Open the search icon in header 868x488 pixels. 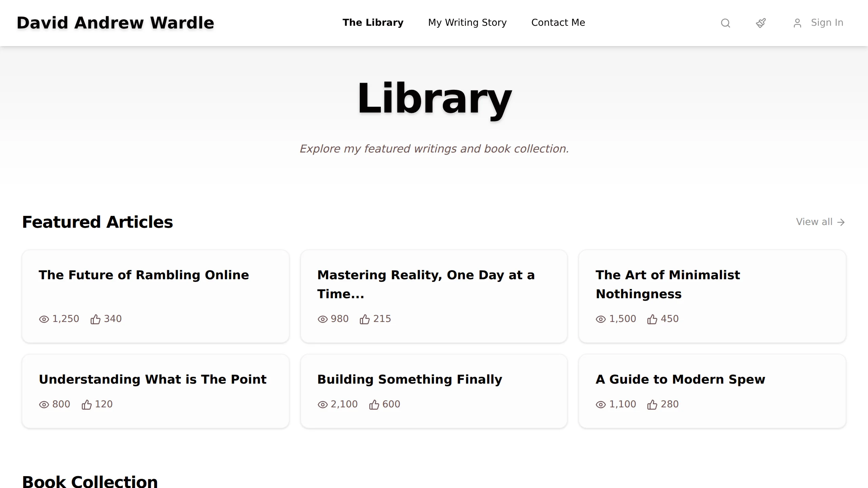[725, 23]
